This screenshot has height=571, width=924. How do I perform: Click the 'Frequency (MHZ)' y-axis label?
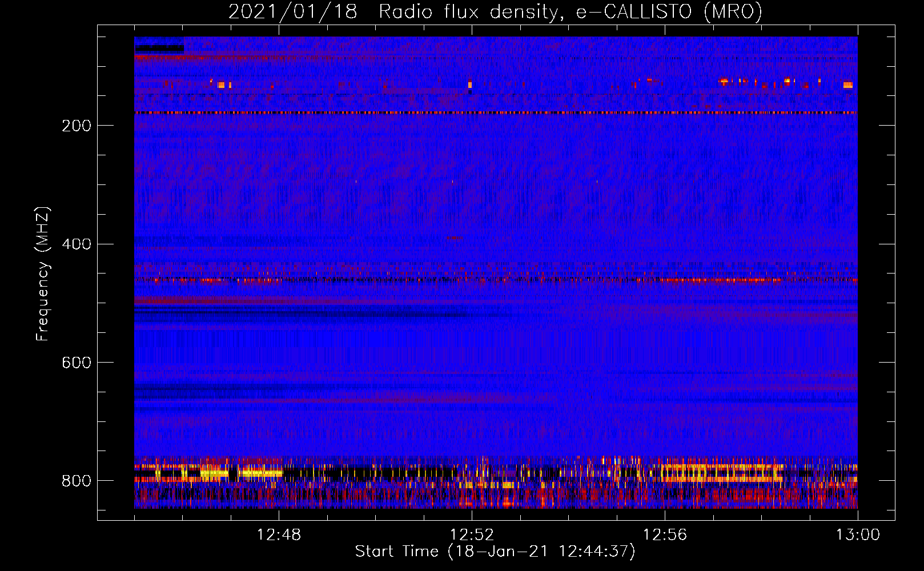(x=42, y=274)
